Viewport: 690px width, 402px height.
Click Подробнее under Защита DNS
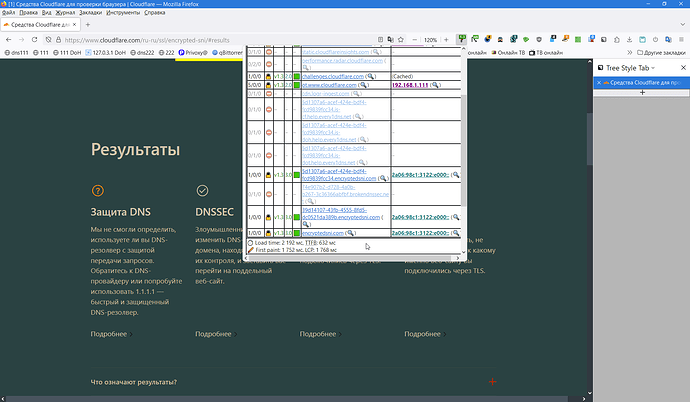click(111, 334)
